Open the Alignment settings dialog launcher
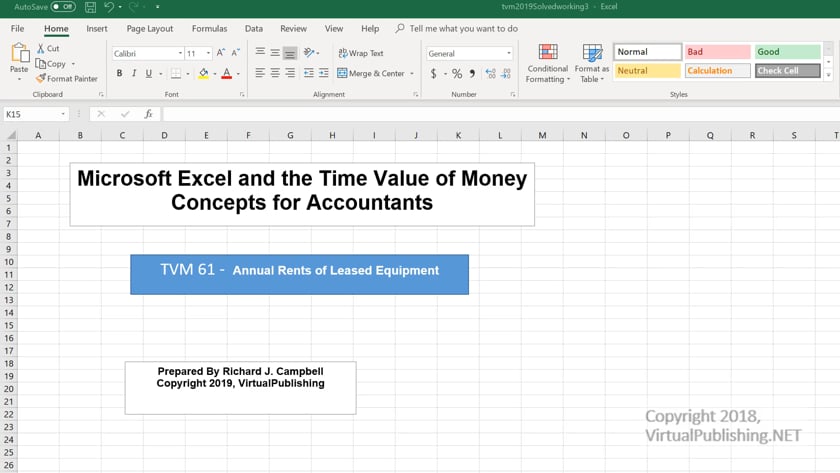The image size is (840, 473). pos(415,94)
